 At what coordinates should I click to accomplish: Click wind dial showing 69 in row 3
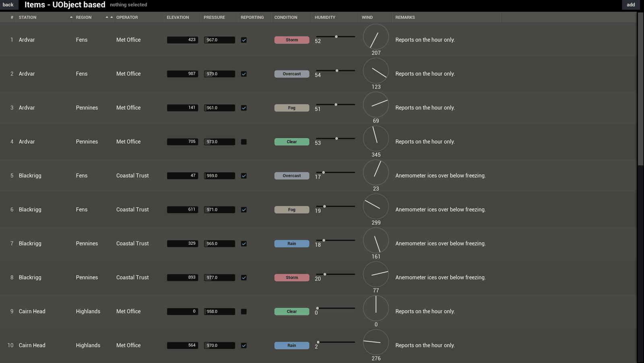pos(376,105)
